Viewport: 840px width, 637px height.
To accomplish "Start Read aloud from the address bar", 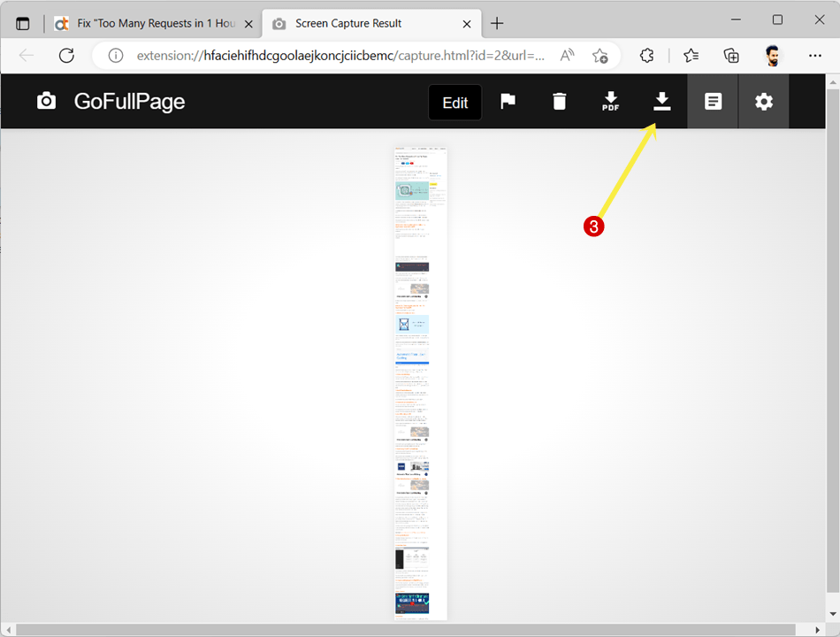I will (x=567, y=55).
